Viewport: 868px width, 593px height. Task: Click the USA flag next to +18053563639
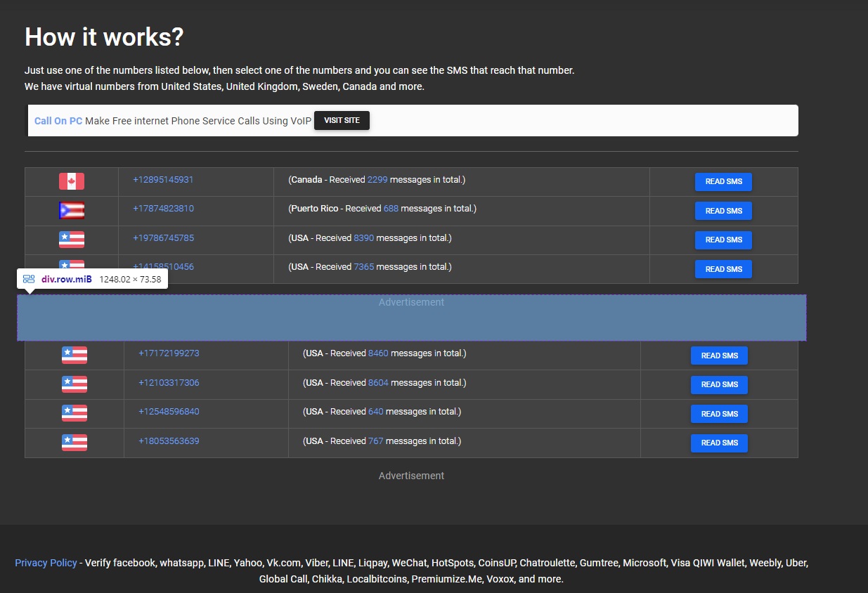tap(74, 443)
